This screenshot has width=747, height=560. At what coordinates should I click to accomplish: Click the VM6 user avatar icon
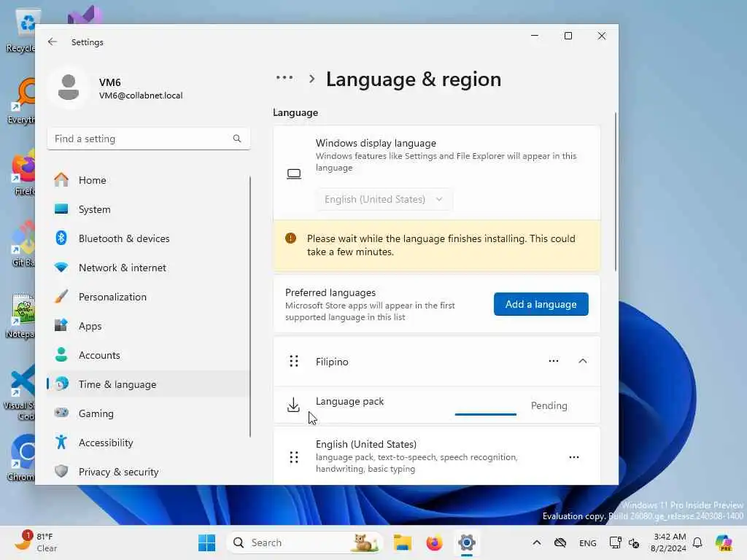click(69, 87)
